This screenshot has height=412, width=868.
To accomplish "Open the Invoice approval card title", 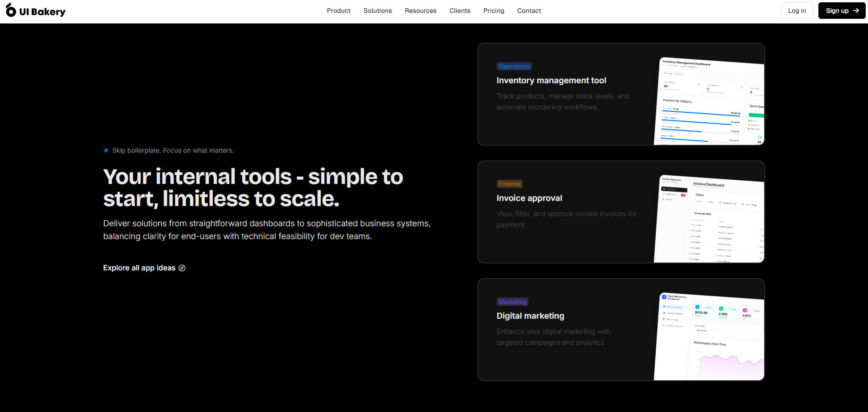I will tap(529, 198).
